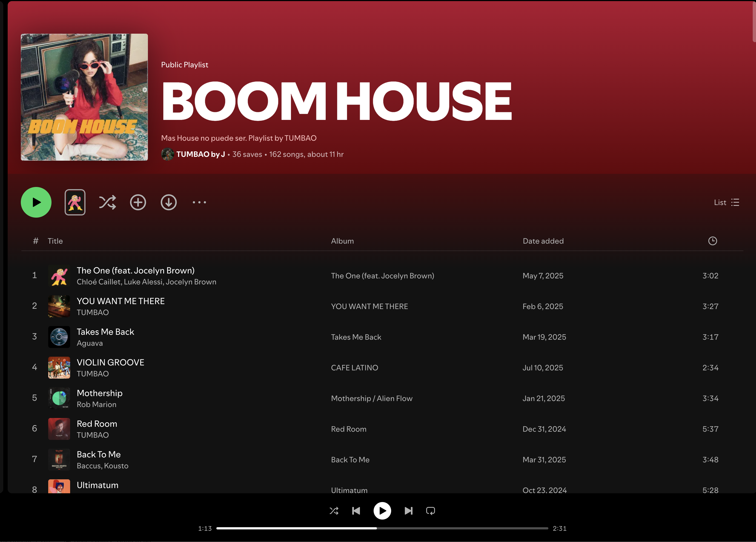Click the BOOM HOUSE playlist cover image
Screen dimensions: 756x542
coord(84,97)
